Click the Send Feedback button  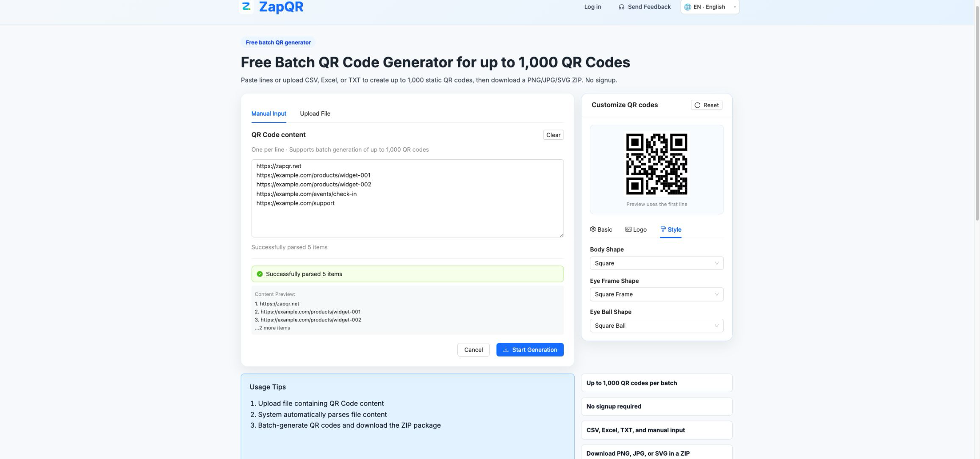click(x=645, y=7)
